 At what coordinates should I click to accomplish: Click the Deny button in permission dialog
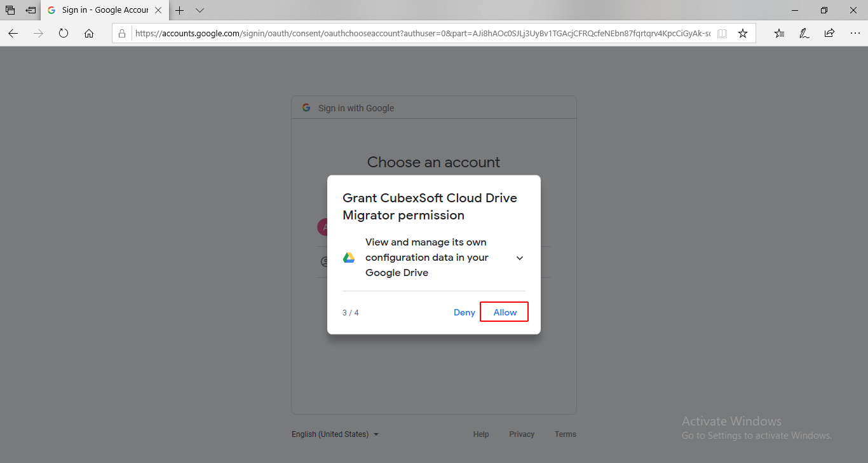(x=464, y=312)
